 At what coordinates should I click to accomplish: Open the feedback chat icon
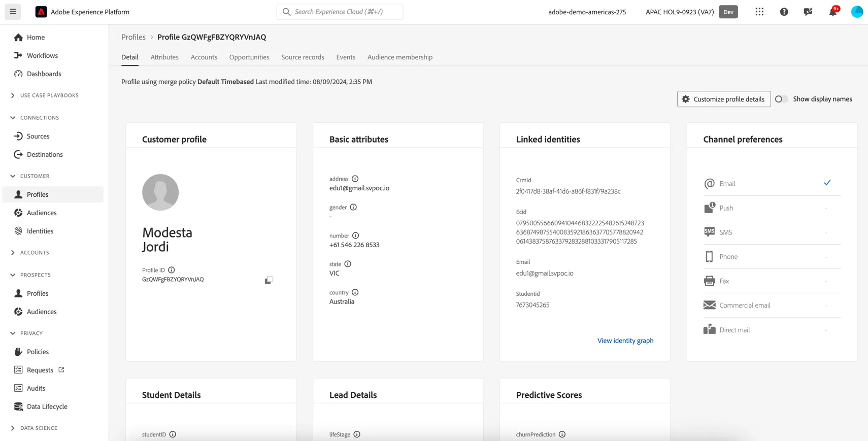(x=808, y=12)
